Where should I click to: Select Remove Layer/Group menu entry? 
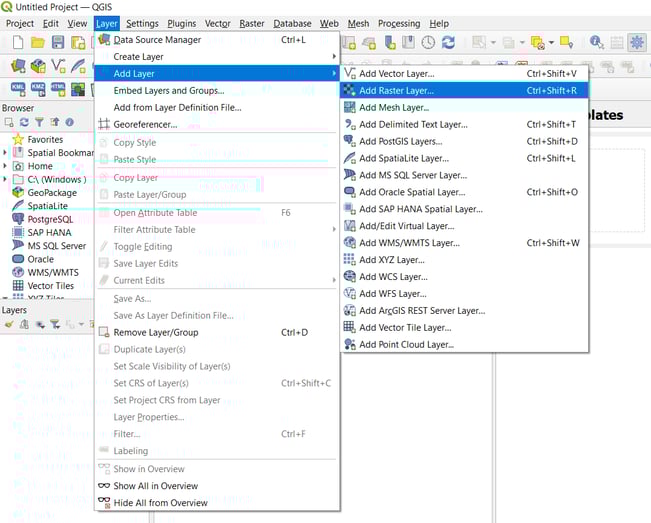click(x=217, y=332)
